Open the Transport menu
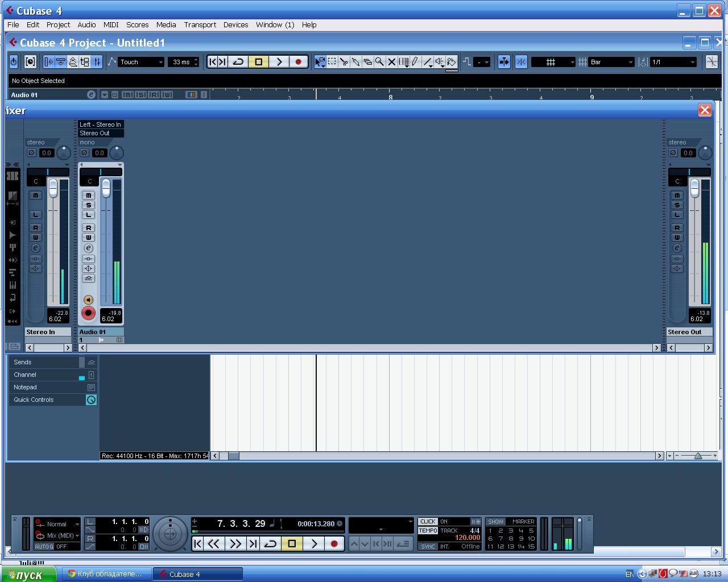 (x=200, y=24)
